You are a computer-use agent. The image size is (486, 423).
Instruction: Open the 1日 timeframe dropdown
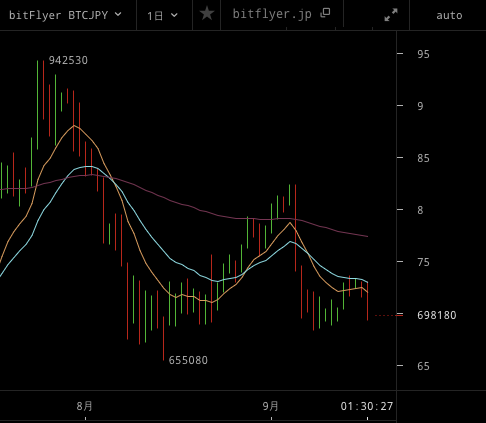163,15
